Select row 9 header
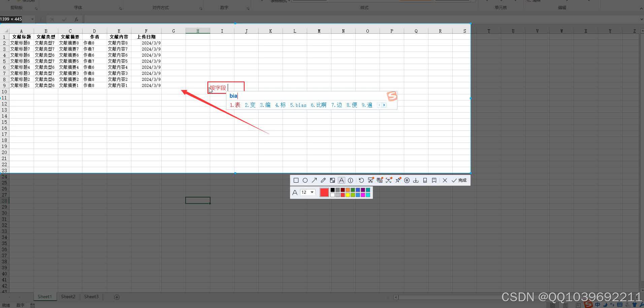This screenshot has height=308, width=644. (4, 85)
